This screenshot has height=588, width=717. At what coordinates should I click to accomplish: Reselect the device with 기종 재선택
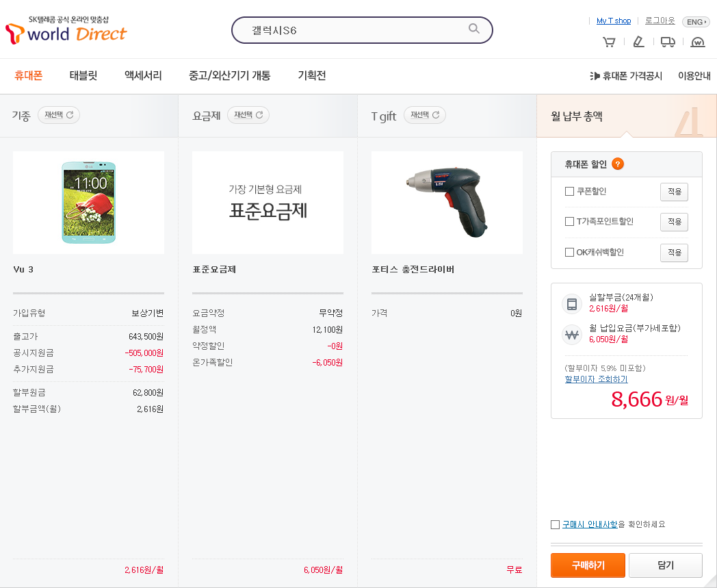pyautogui.click(x=59, y=115)
